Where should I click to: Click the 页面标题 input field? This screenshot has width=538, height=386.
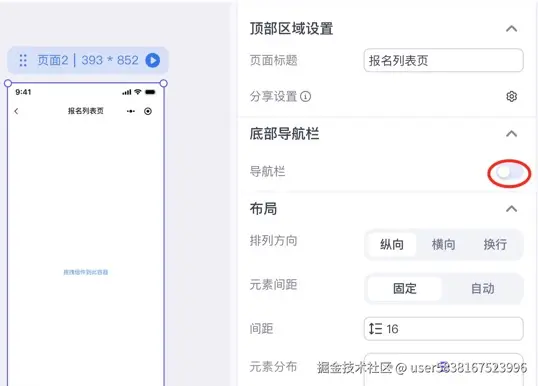[443, 60]
